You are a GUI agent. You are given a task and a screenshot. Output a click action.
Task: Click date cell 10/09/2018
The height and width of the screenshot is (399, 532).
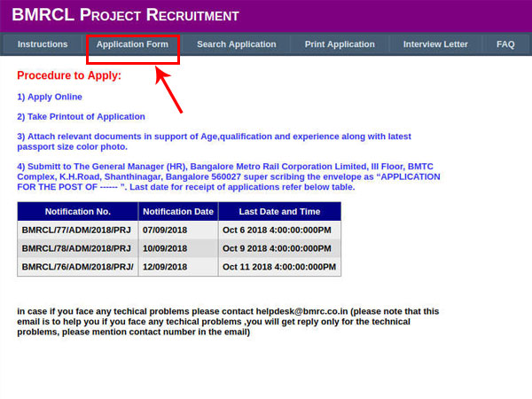[x=178, y=248]
